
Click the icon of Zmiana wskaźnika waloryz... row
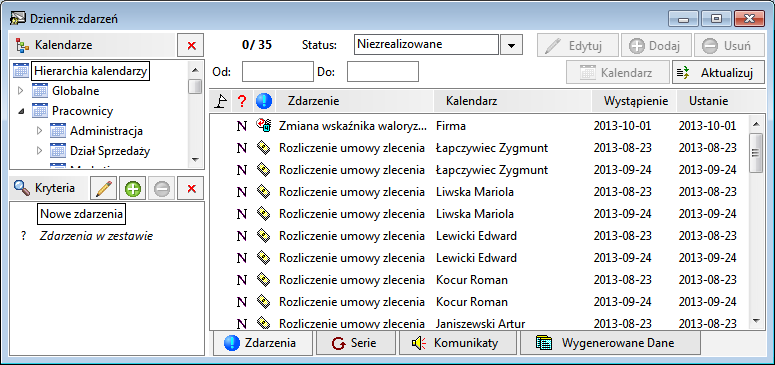click(x=263, y=126)
